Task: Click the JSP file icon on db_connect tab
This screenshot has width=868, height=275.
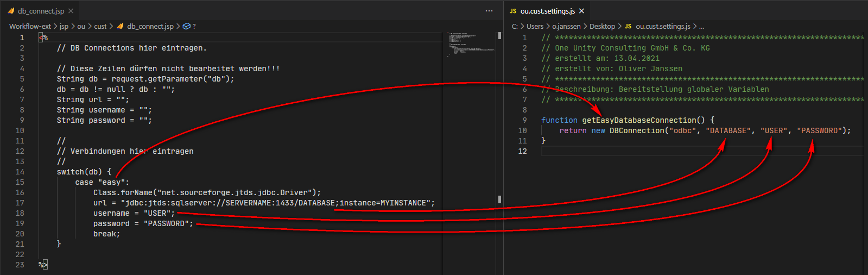Action: coord(11,11)
